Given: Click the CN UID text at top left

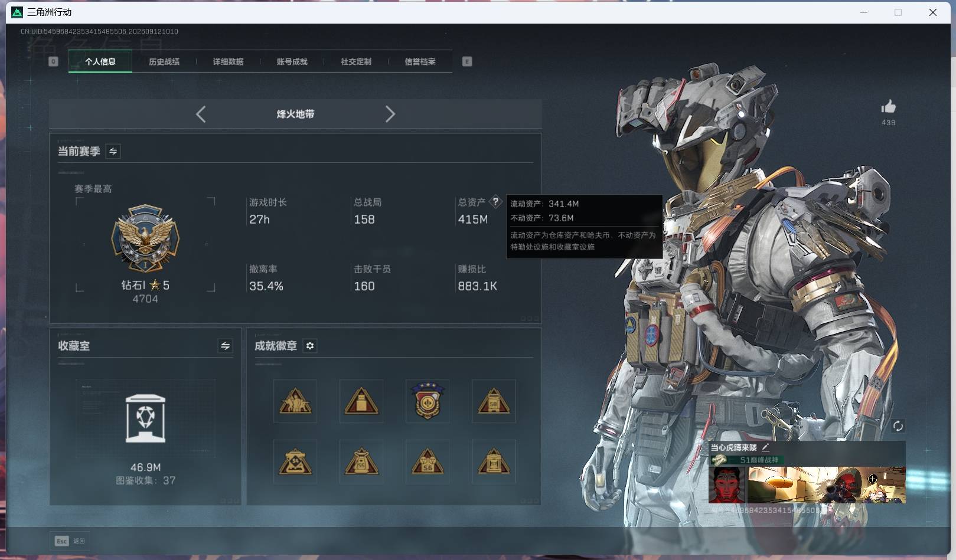Looking at the screenshot, I should click(99, 31).
